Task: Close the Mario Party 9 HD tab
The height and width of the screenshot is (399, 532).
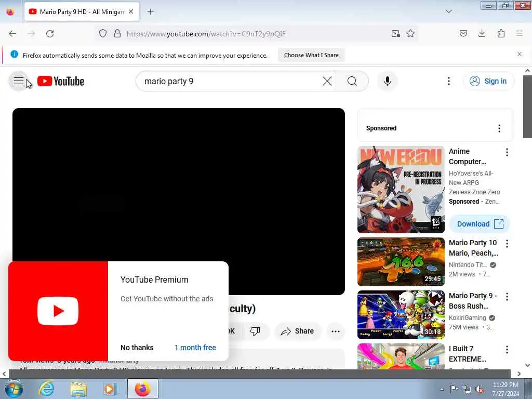Action: [x=131, y=12]
